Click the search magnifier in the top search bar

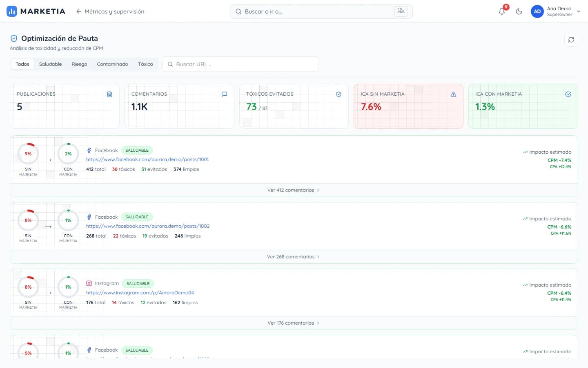coord(238,11)
